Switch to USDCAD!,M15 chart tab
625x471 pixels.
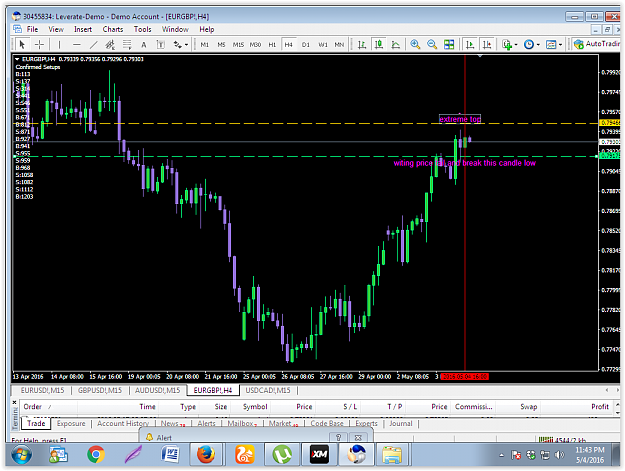[268, 390]
